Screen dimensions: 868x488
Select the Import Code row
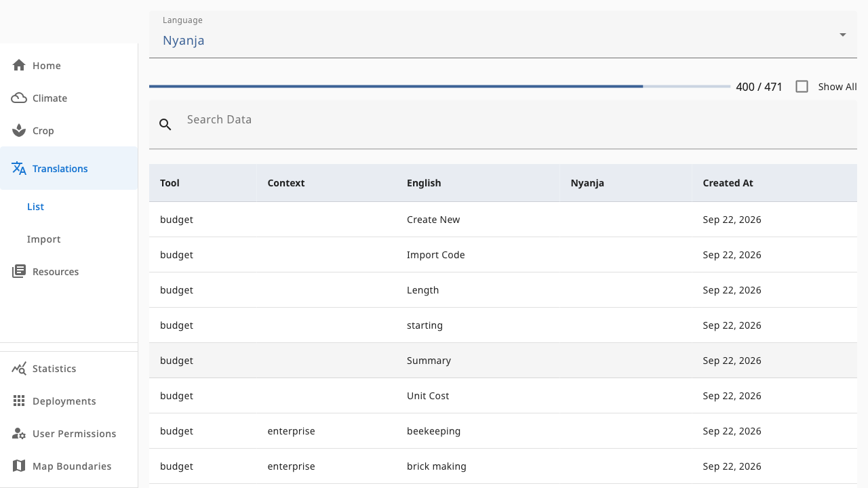click(x=503, y=255)
